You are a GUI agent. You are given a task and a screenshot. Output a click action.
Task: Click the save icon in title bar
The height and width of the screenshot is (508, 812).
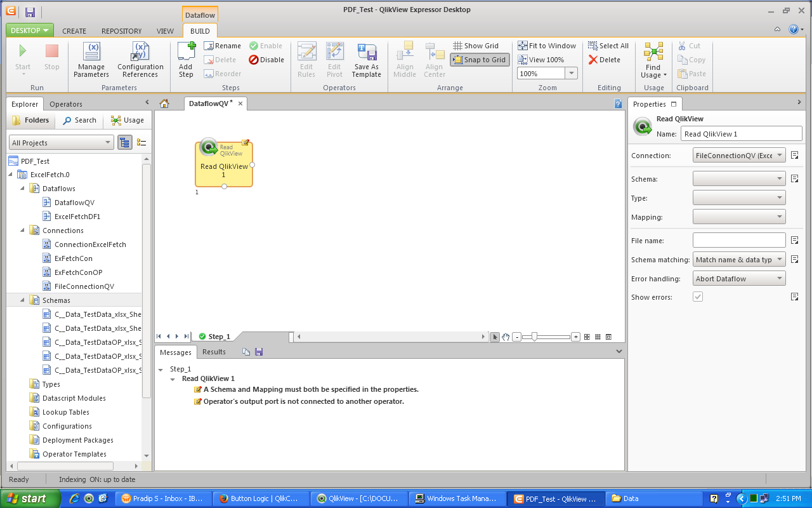pyautogui.click(x=30, y=11)
